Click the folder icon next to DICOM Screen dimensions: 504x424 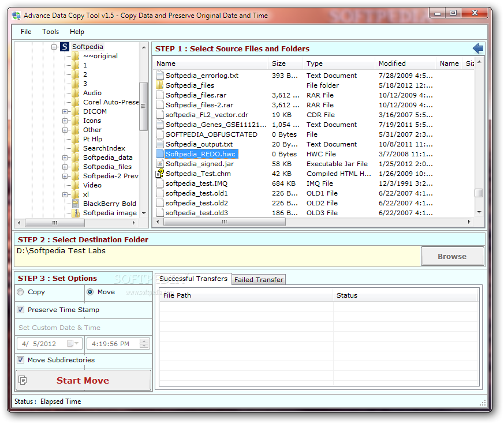tap(76, 111)
